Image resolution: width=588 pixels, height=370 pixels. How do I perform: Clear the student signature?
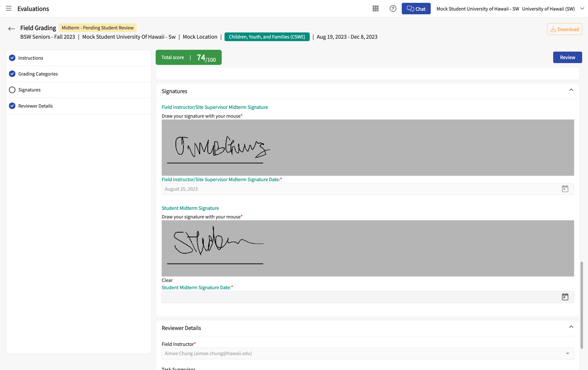pos(167,280)
